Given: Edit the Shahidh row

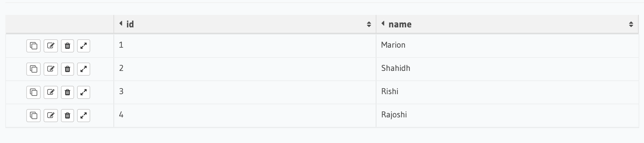Looking at the screenshot, I should point(51,69).
